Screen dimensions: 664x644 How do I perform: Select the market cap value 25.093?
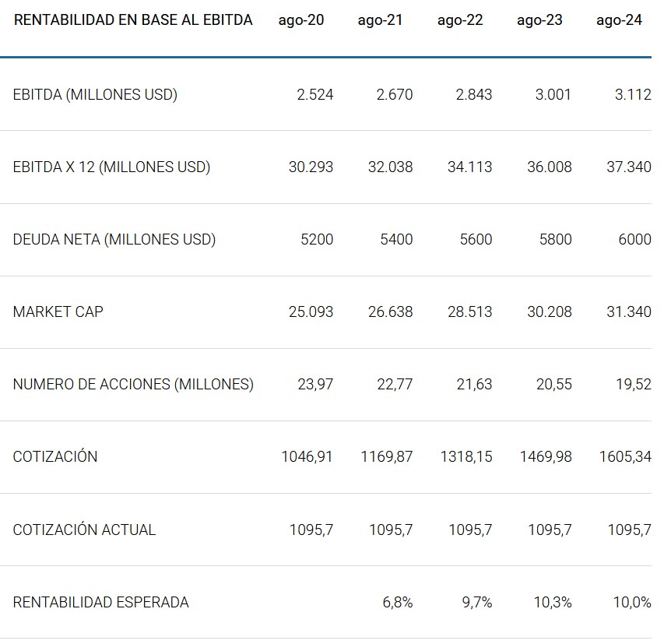(311, 312)
